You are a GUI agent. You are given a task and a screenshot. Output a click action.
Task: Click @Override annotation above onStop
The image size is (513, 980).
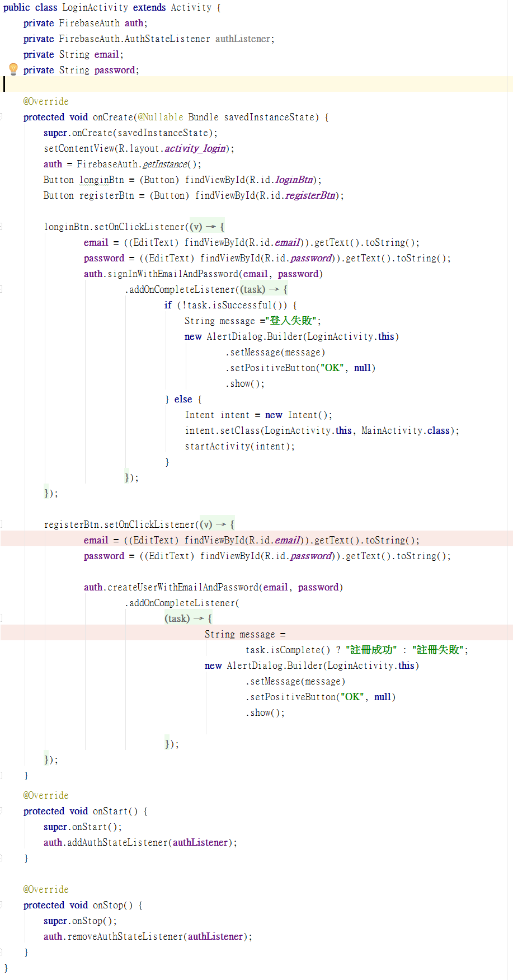(46, 890)
